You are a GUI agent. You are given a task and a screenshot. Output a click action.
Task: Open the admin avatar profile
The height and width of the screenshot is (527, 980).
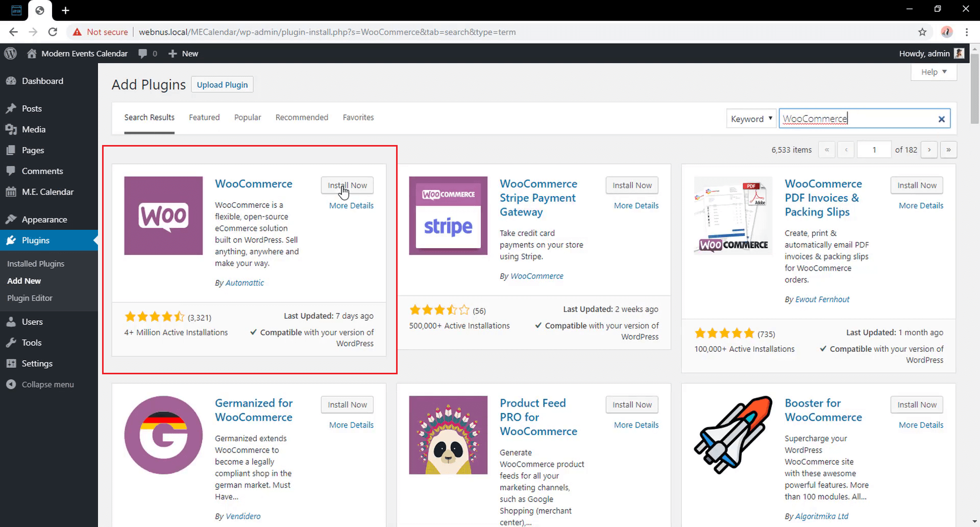pos(959,53)
